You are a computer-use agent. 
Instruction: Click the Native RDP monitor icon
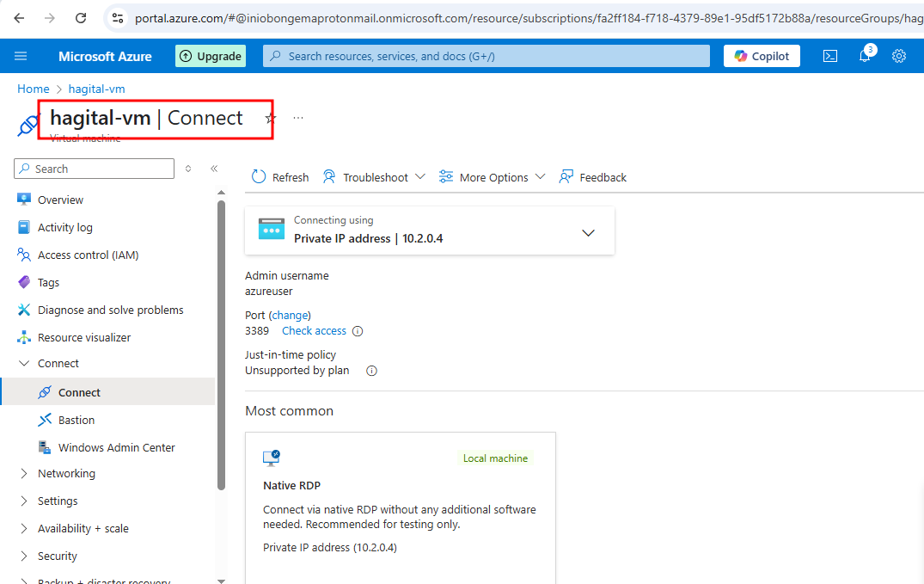pyautogui.click(x=272, y=458)
